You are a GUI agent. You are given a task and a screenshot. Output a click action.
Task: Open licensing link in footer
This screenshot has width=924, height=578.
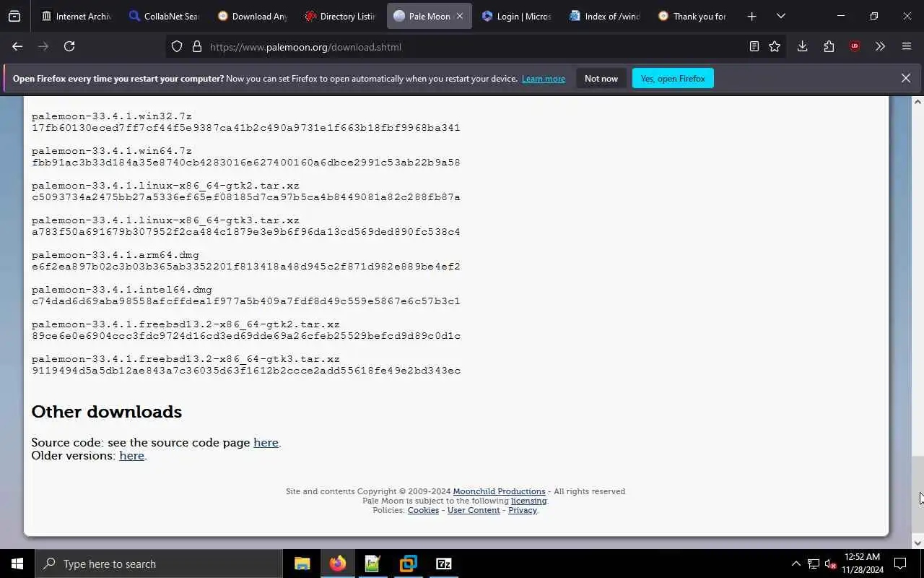click(528, 501)
